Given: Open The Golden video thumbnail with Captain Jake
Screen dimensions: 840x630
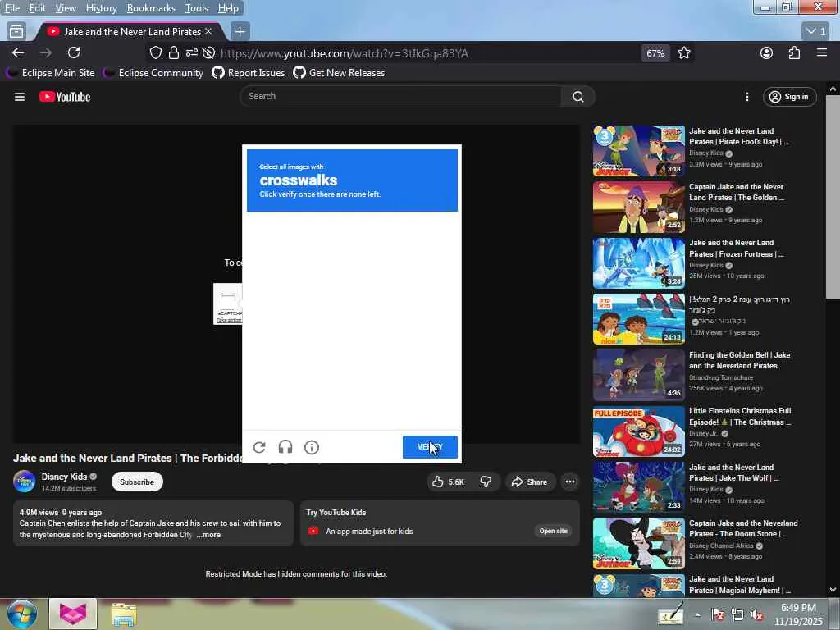Looking at the screenshot, I should tap(638, 207).
